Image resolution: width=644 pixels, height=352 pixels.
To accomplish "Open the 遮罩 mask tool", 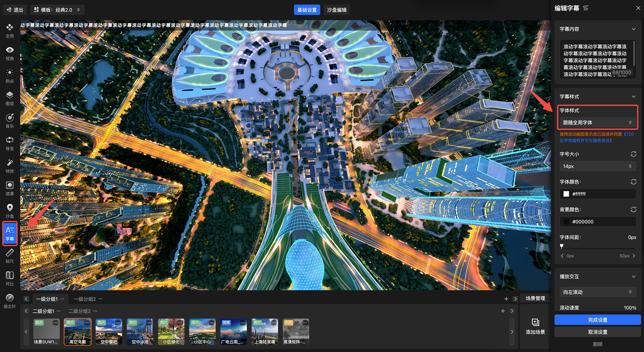I will click(10, 186).
